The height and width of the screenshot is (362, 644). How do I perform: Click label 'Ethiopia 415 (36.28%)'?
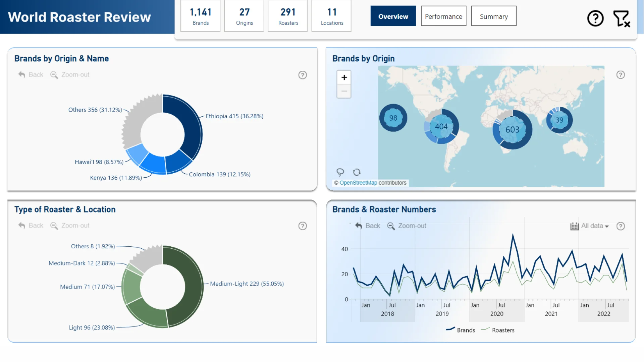[x=234, y=116]
